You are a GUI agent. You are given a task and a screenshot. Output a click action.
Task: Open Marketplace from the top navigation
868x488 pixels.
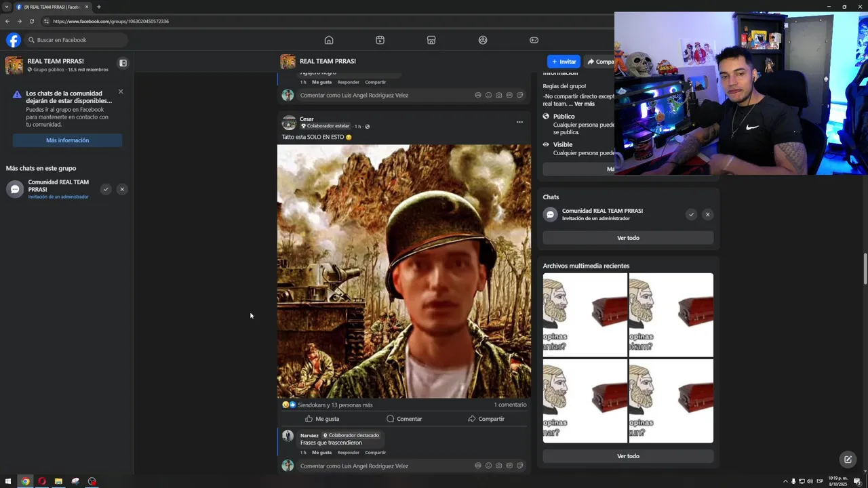pyautogui.click(x=431, y=40)
